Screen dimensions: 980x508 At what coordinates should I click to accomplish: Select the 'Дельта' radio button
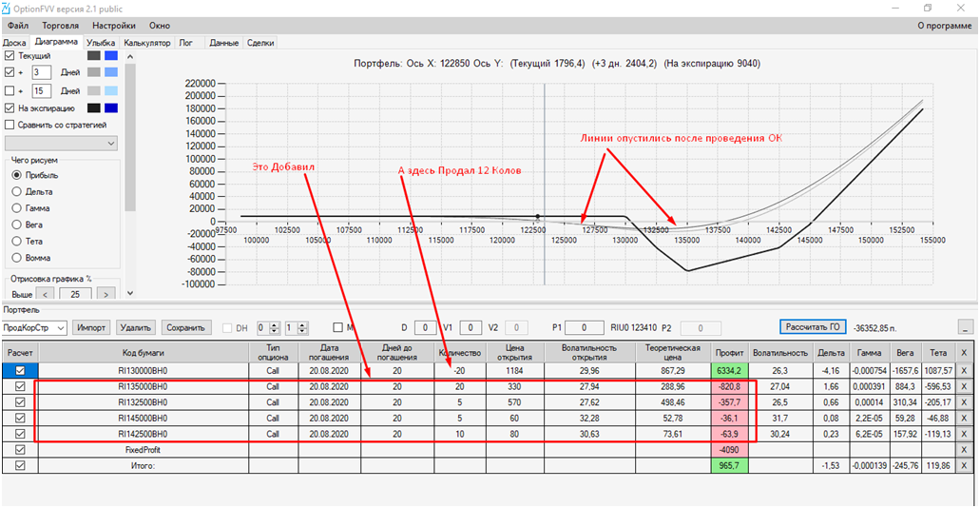[x=17, y=191]
